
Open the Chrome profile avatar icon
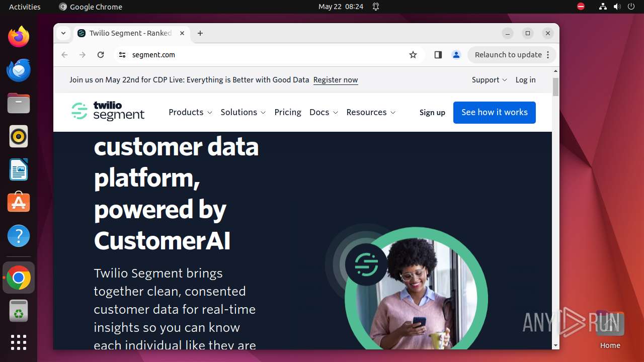tap(456, 55)
